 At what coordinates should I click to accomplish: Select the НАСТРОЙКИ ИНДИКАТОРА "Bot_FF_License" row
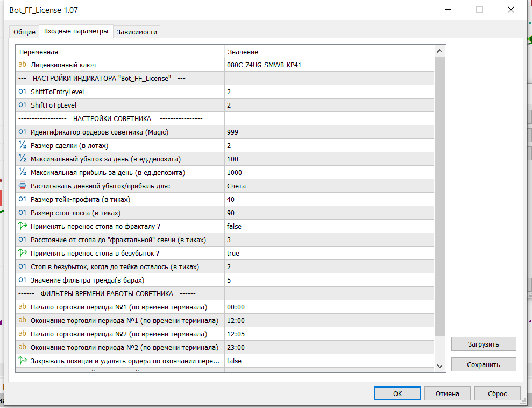click(225, 79)
